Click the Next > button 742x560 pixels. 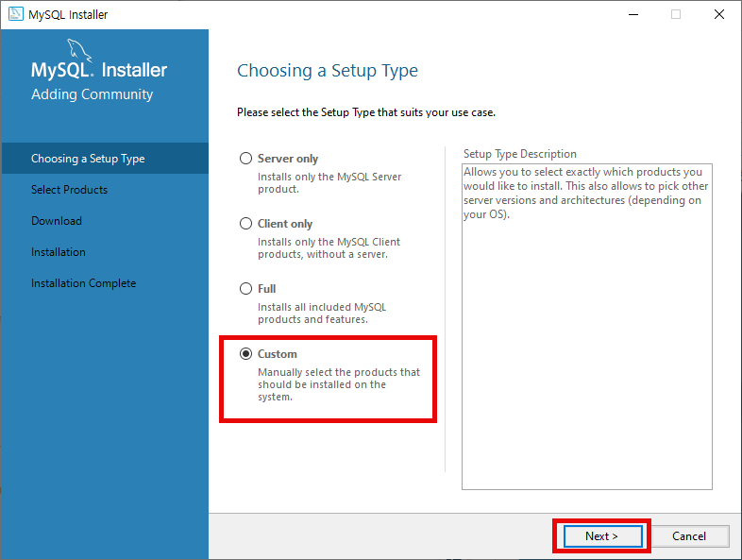click(x=602, y=535)
